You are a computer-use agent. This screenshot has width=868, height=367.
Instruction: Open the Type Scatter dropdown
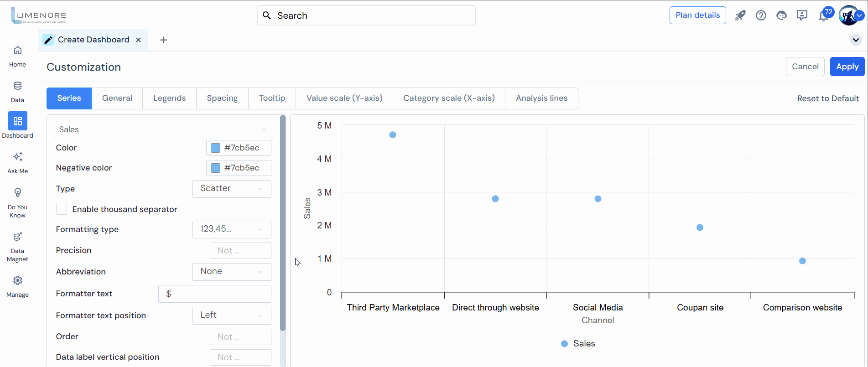(232, 189)
